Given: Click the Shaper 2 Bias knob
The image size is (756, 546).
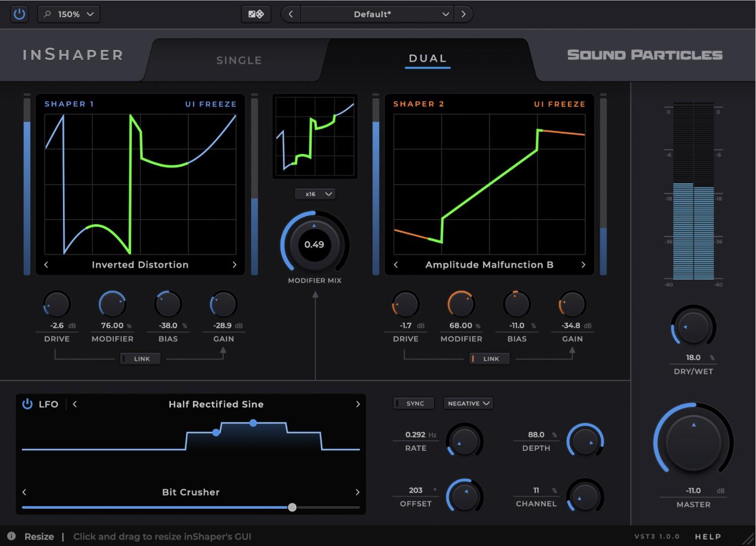Looking at the screenshot, I should pyautogui.click(x=517, y=304).
